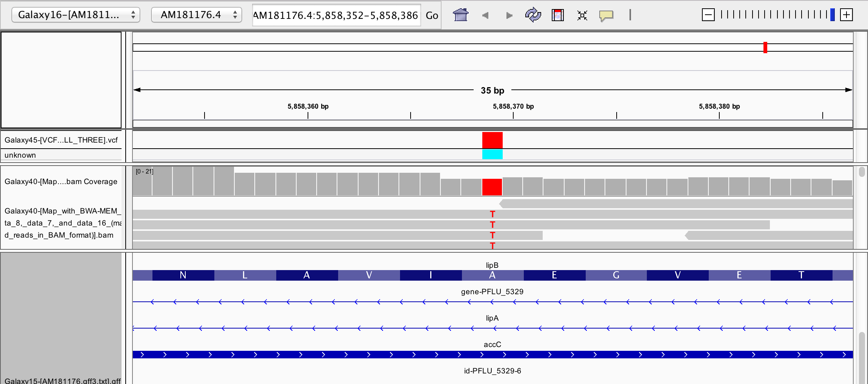Click the id-PFLU_5329-6 feature label
The height and width of the screenshot is (384, 868).
492,371
